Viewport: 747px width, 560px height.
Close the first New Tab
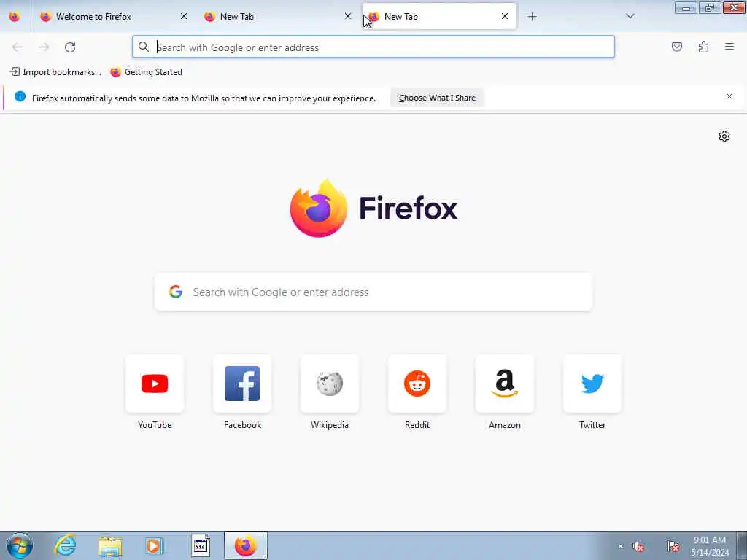[348, 16]
